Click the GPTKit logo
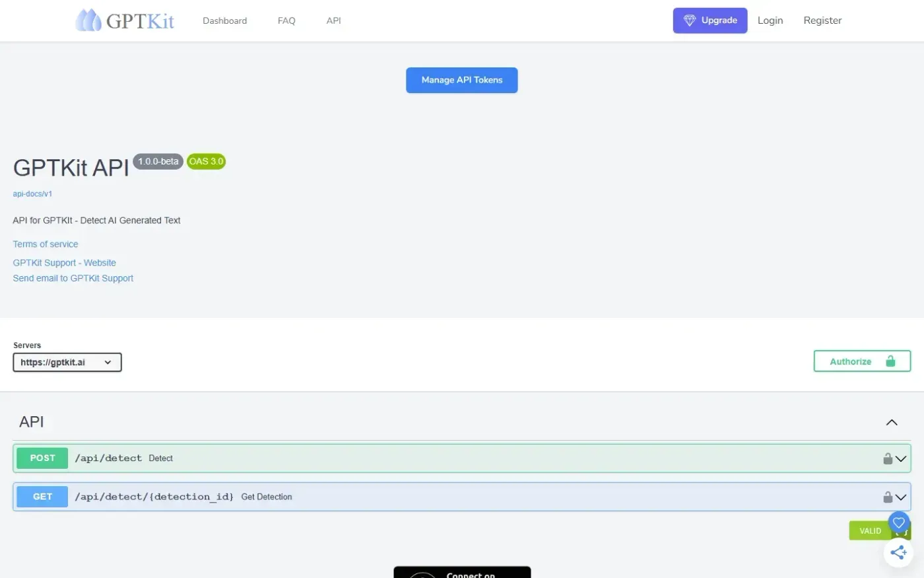Screen dimensions: 924x578 pyautogui.click(x=125, y=20)
